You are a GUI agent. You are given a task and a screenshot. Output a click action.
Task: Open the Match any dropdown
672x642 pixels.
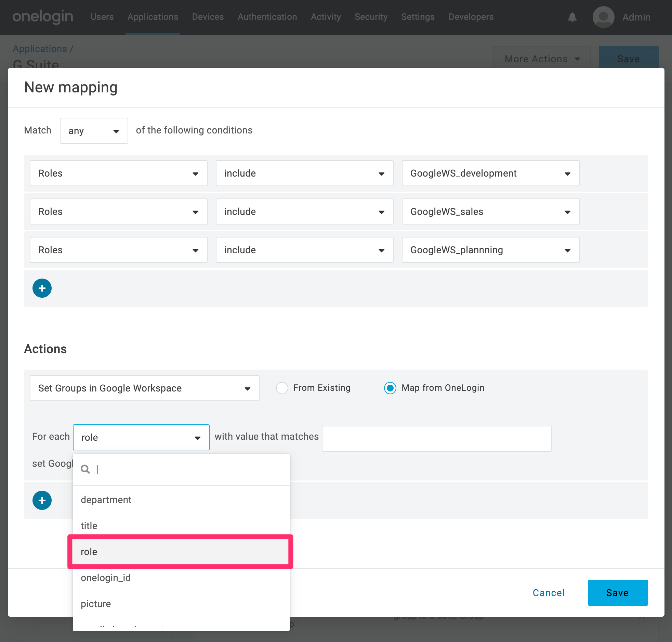coord(94,131)
